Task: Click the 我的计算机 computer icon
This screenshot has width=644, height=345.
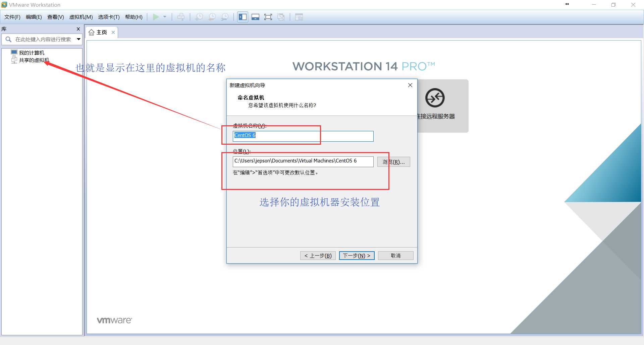Action: point(14,53)
